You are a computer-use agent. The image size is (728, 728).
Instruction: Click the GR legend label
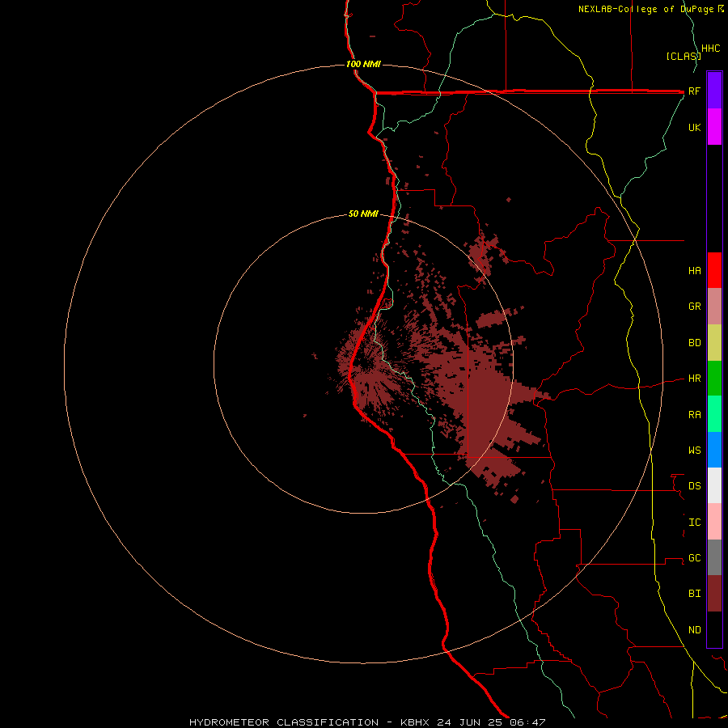click(x=694, y=307)
